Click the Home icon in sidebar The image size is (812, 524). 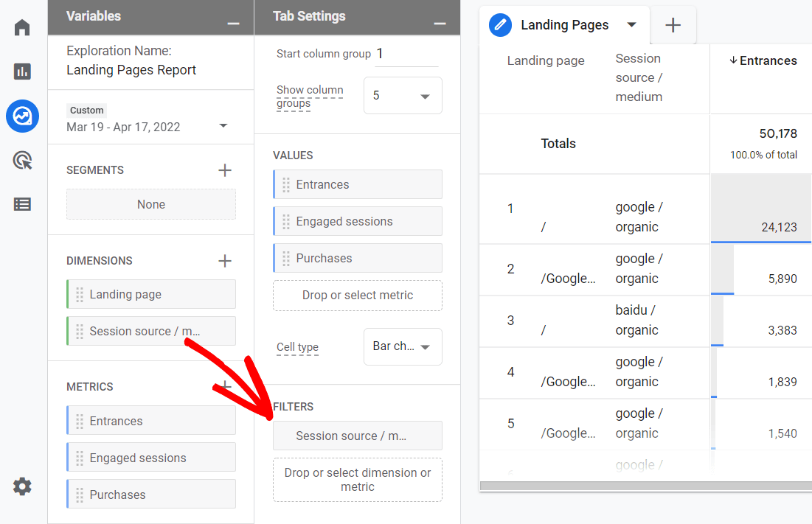coord(22,27)
